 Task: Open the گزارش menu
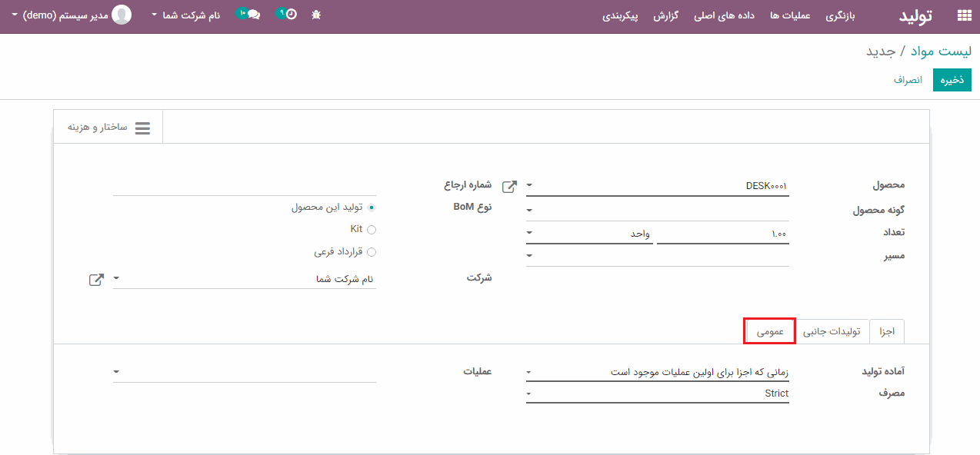coord(665,16)
